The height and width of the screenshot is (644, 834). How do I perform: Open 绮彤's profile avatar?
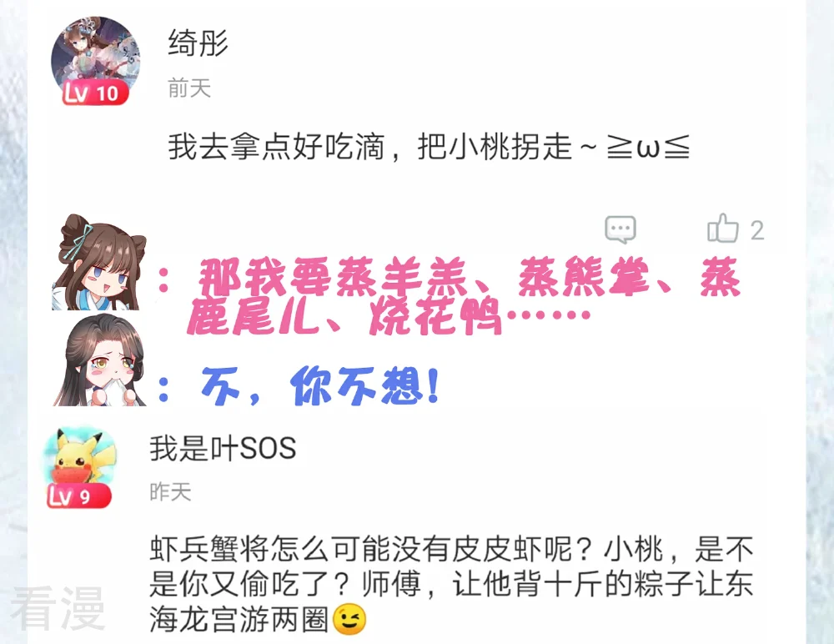pyautogui.click(x=96, y=58)
